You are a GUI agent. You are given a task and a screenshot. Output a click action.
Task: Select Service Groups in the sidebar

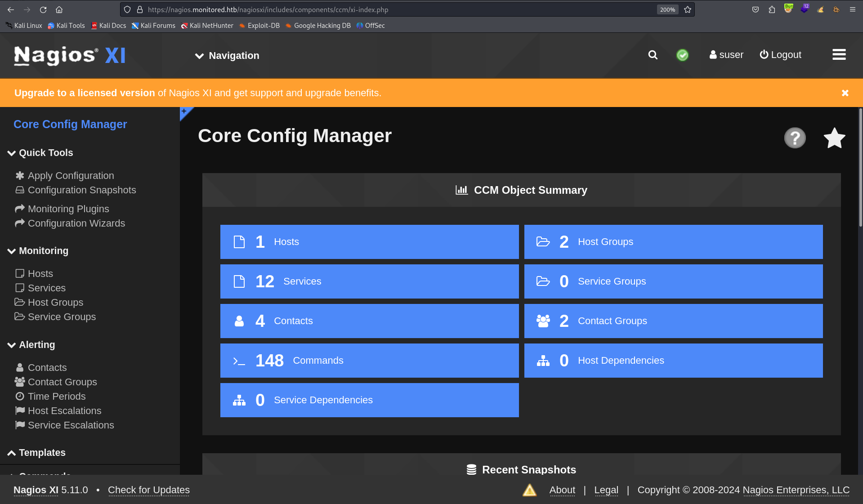(x=55, y=317)
